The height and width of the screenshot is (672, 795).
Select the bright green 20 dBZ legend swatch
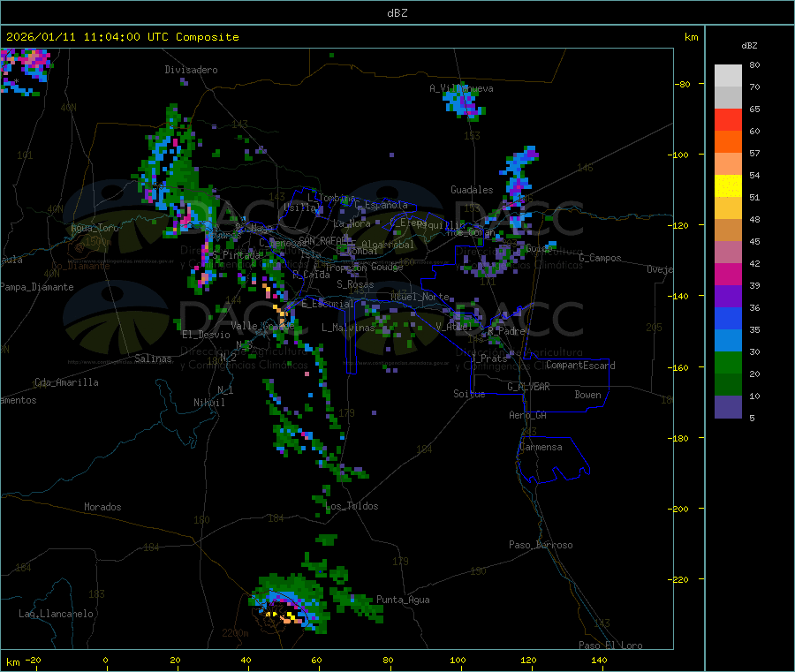pyautogui.click(x=728, y=362)
